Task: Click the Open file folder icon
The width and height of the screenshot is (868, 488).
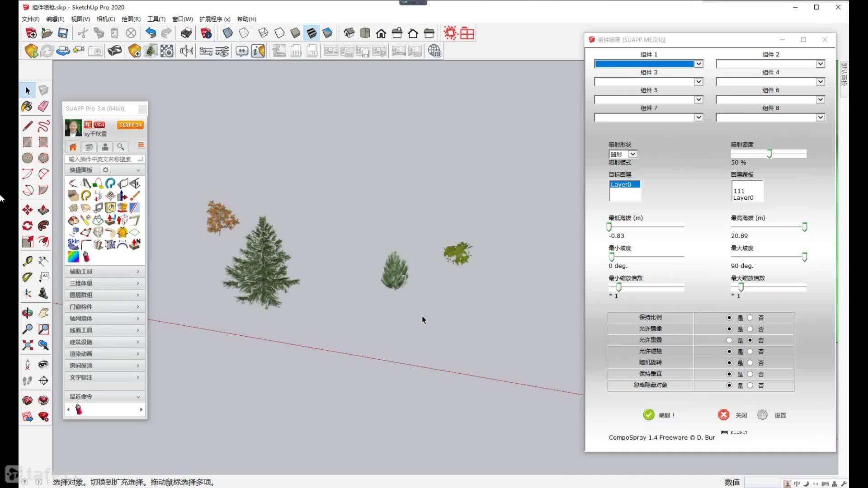Action: (x=47, y=33)
